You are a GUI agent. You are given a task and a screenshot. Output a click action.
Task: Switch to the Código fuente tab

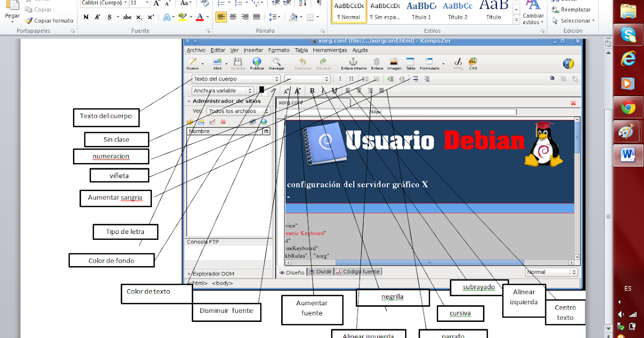click(358, 272)
